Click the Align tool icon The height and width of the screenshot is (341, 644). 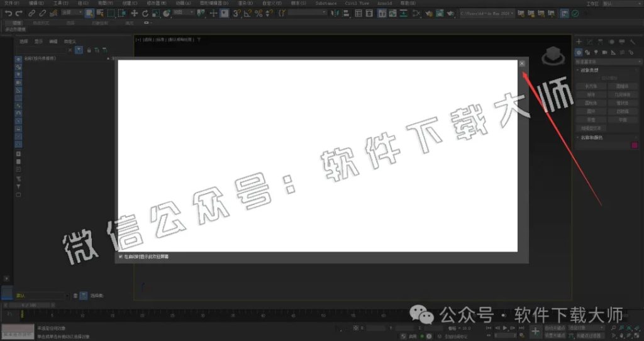[346, 14]
